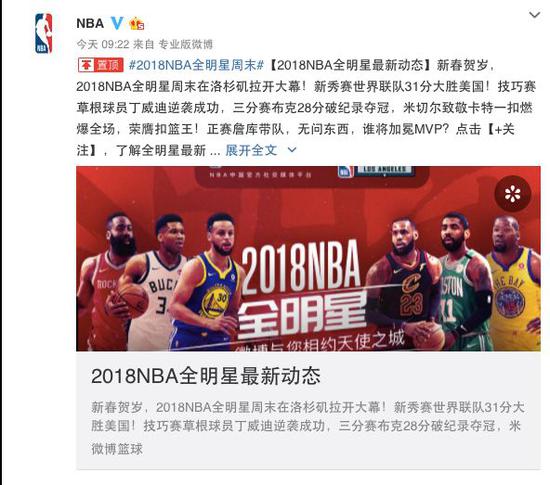The image size is (550, 485).
Task: Open the post options chevron menu
Action: coord(535,15)
